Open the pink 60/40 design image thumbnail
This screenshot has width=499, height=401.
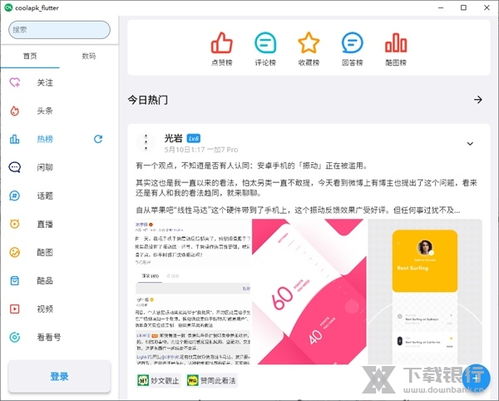(x=309, y=292)
